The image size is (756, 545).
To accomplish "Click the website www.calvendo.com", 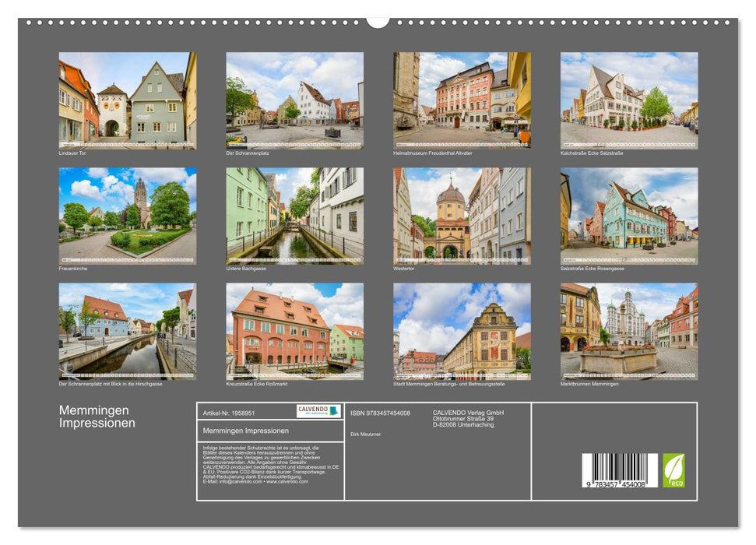I will pyautogui.click(x=288, y=483).
